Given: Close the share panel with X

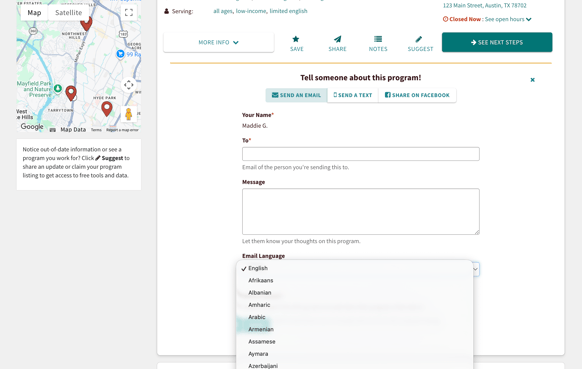Looking at the screenshot, I should tap(533, 80).
